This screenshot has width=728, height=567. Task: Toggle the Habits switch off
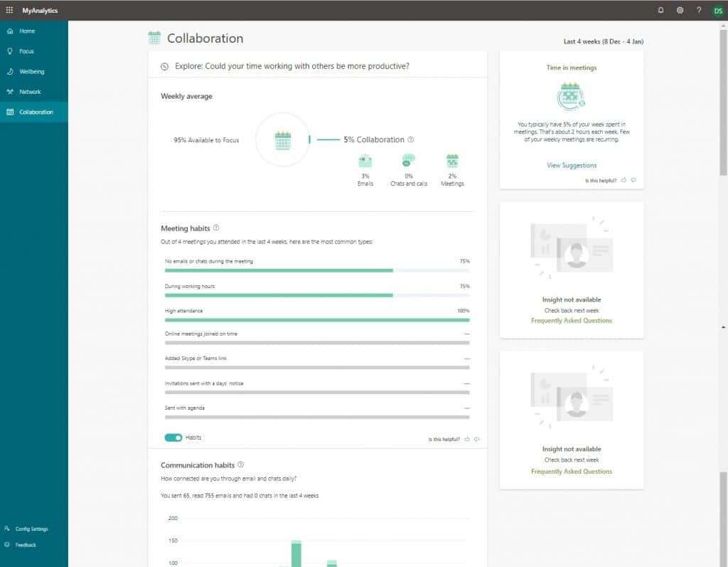(x=173, y=438)
